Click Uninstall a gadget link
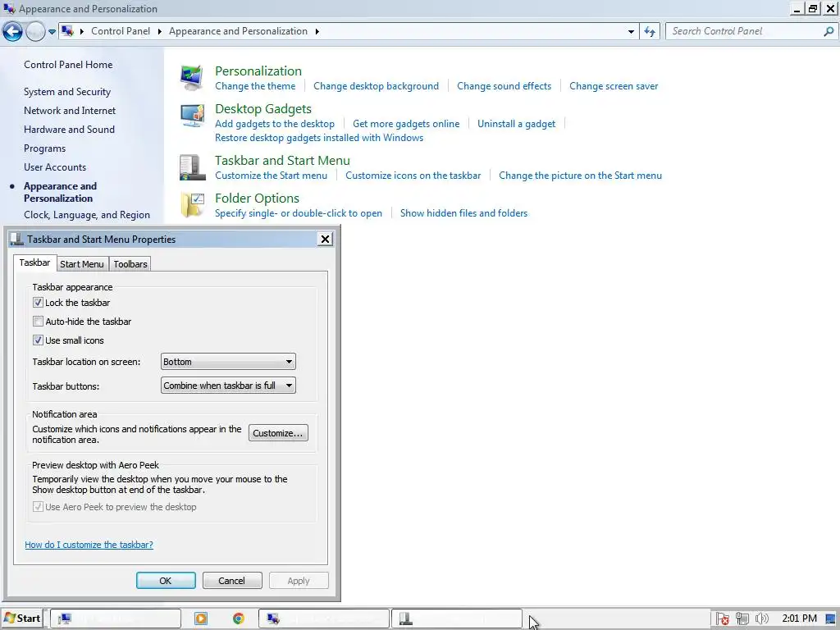This screenshot has width=840, height=630. coord(517,124)
